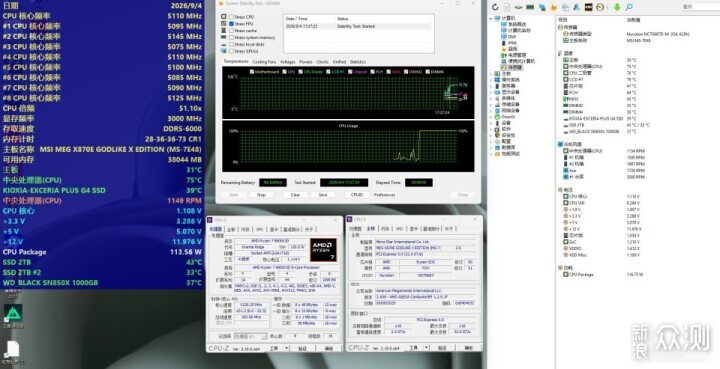Open 关于 tab in mainboard CPU-Z window
Screen dimensions: 720x369
(x=449, y=229)
